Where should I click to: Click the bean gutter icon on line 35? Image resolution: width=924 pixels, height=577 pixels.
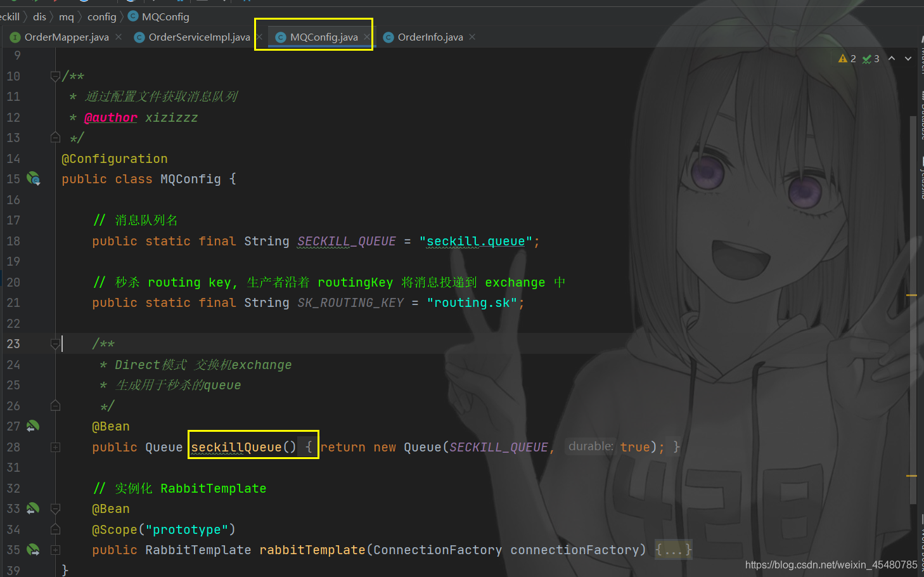point(33,550)
